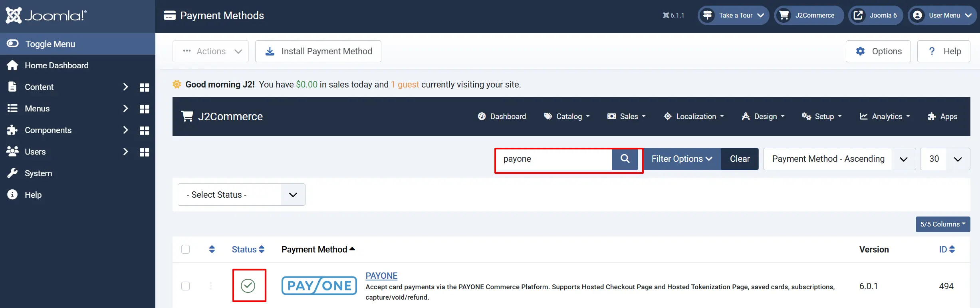Open the Localization menu
This screenshot has width=980, height=308.
[x=694, y=116]
